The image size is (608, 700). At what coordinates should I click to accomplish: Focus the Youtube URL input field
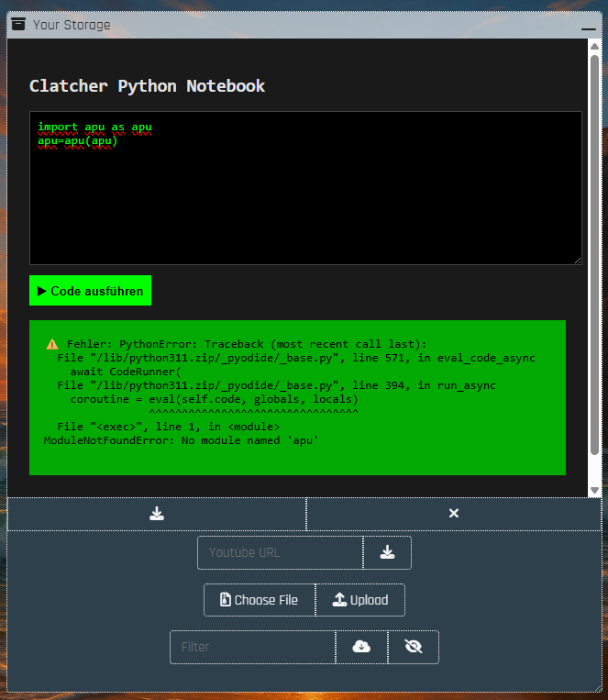click(x=281, y=552)
